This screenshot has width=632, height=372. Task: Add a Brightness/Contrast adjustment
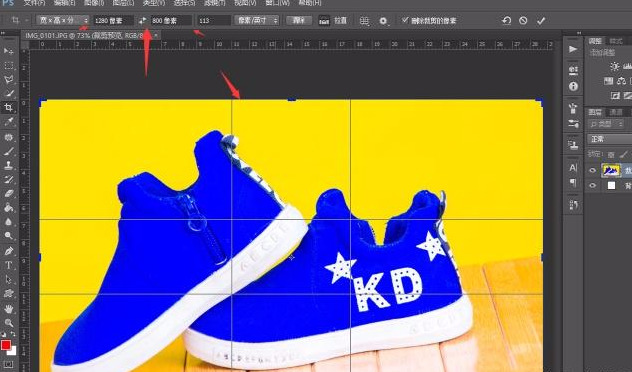click(614, 67)
